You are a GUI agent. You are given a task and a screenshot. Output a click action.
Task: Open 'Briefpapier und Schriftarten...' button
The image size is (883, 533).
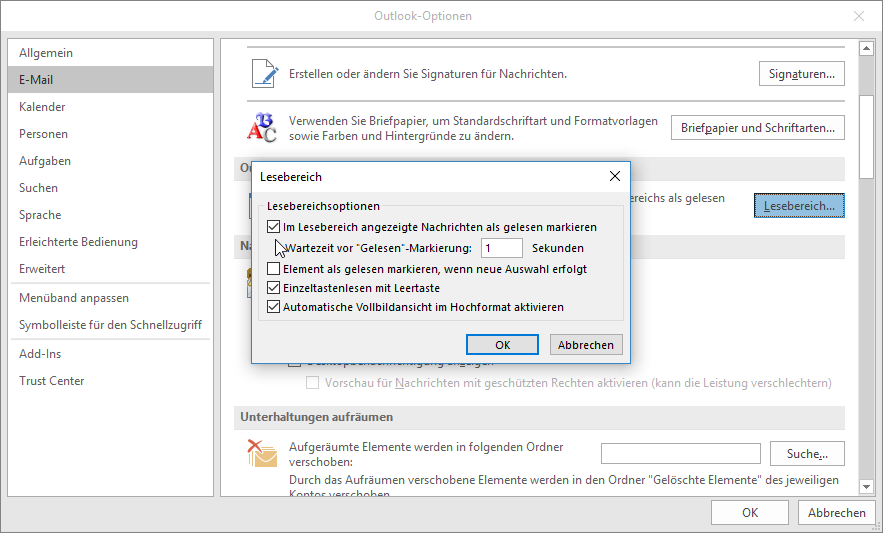(757, 128)
